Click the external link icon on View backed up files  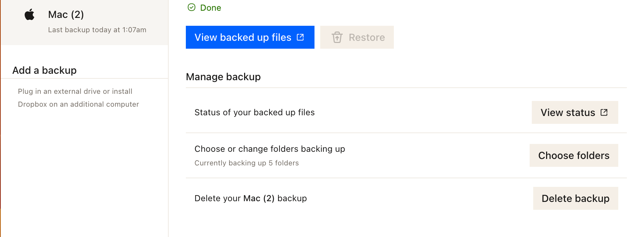[300, 37]
